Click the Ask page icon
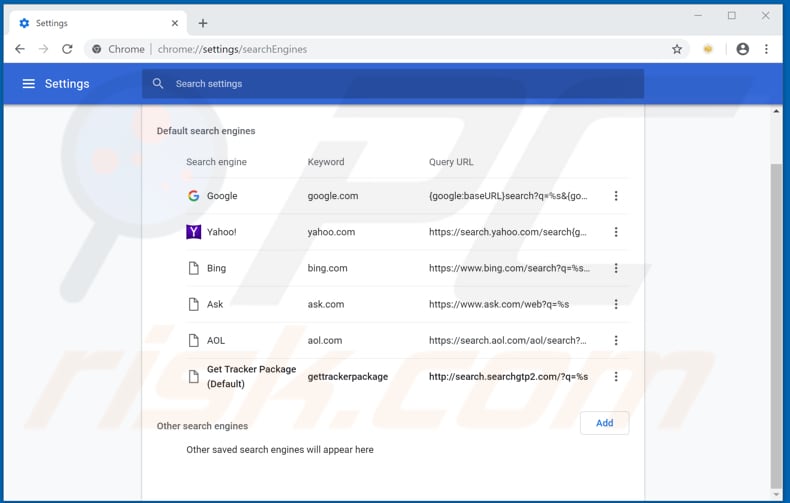The width and height of the screenshot is (790, 503). (x=193, y=304)
